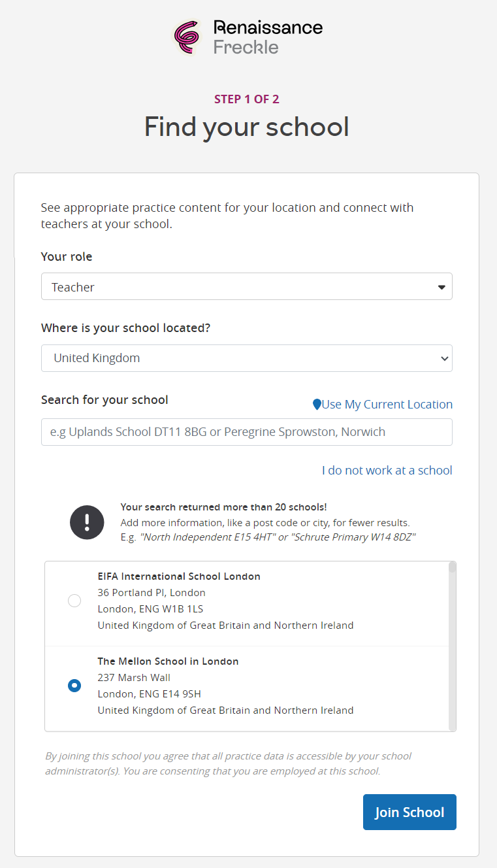Click the Renaissance Freckle logo icon

[x=186, y=37]
